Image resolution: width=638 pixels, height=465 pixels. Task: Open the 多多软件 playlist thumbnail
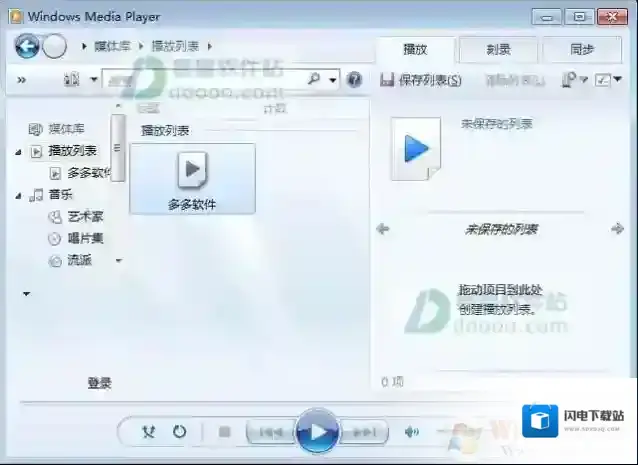(192, 178)
